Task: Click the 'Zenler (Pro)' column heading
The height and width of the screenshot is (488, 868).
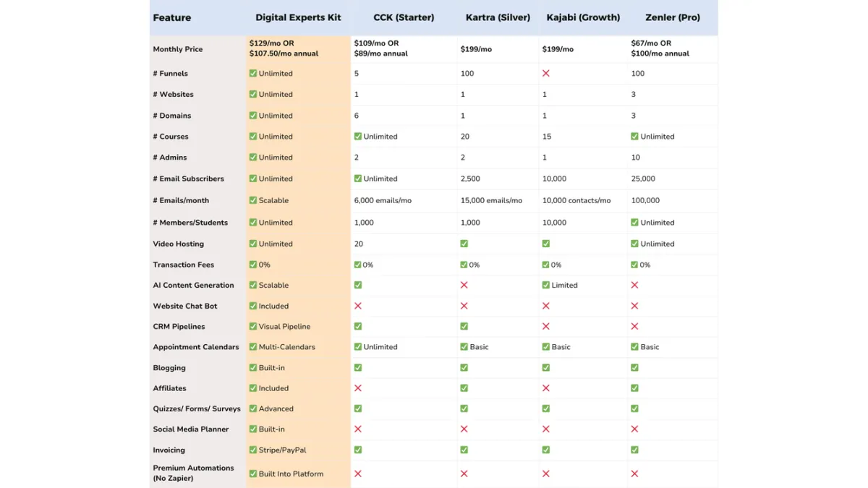Action: 673,17
